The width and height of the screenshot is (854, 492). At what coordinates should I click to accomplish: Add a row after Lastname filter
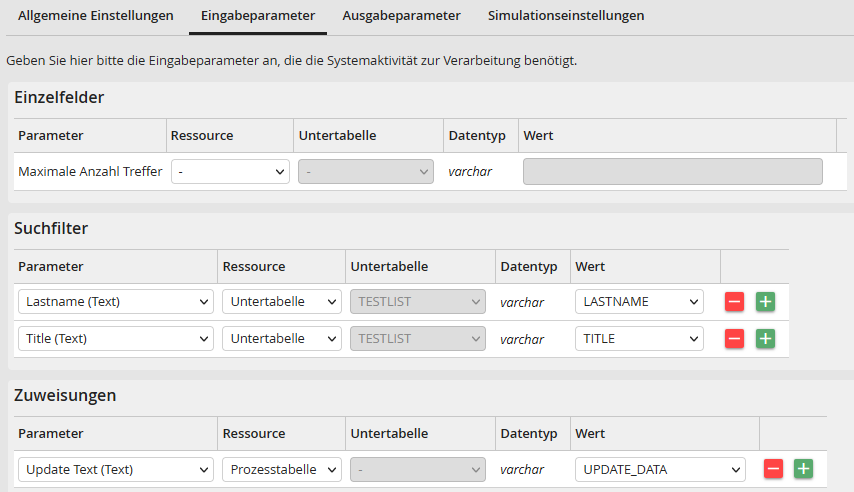tap(765, 301)
